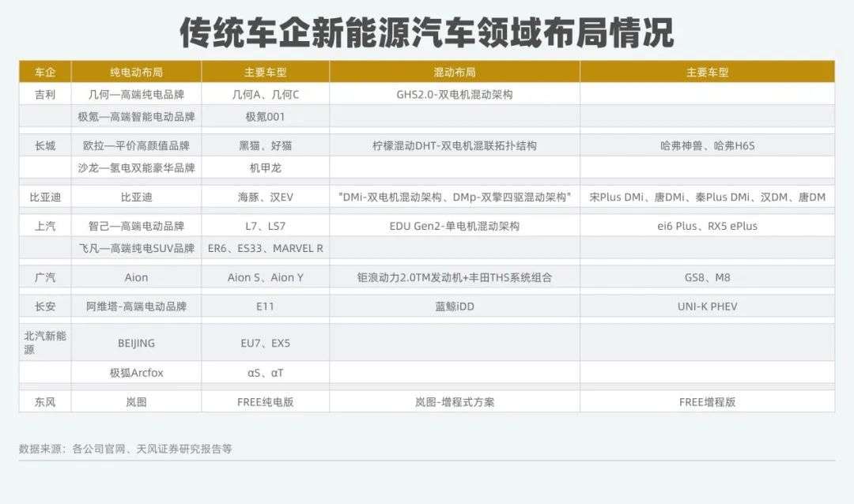Click the 阿维塔-高端电动品牌 cell
854x504 pixels.
pos(136,307)
